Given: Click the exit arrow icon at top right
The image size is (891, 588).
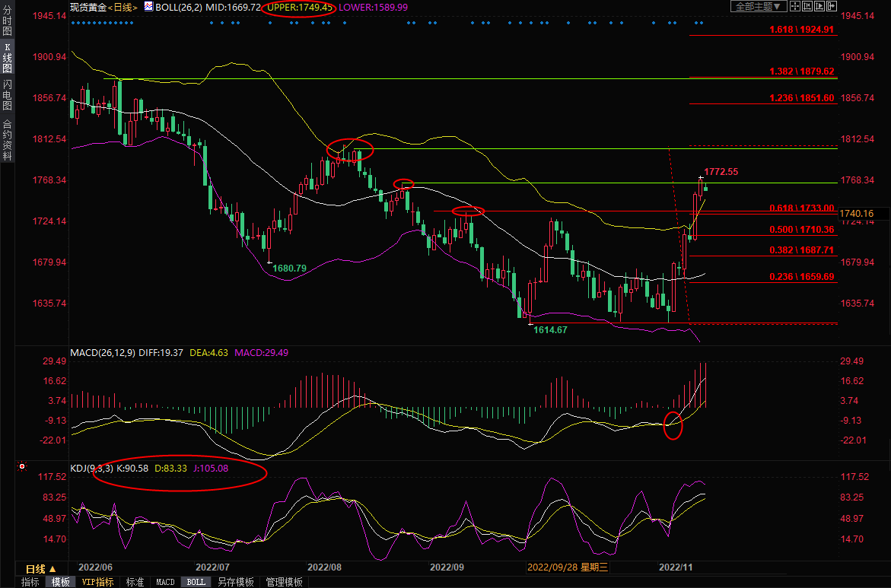Looking at the screenshot, I should 832,6.
